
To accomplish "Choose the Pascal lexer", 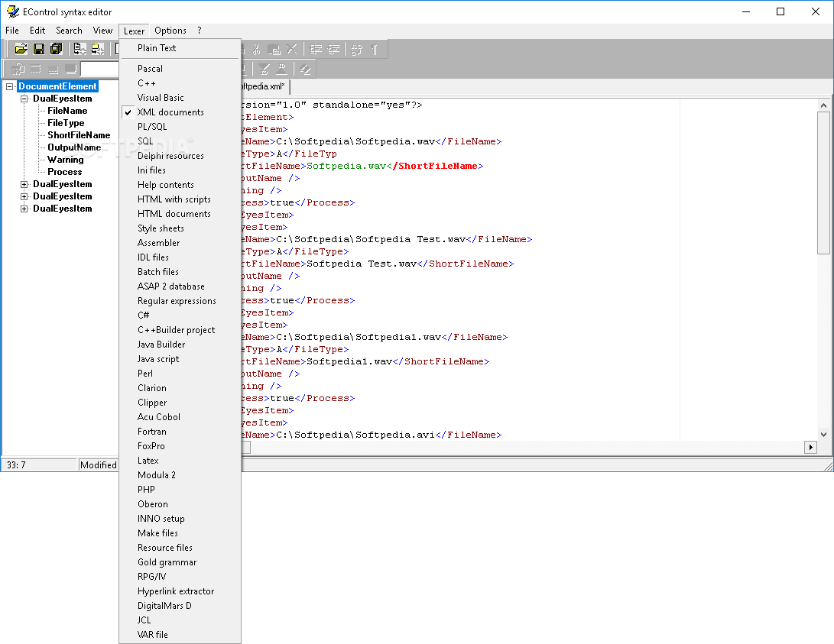I will (180, 69).
